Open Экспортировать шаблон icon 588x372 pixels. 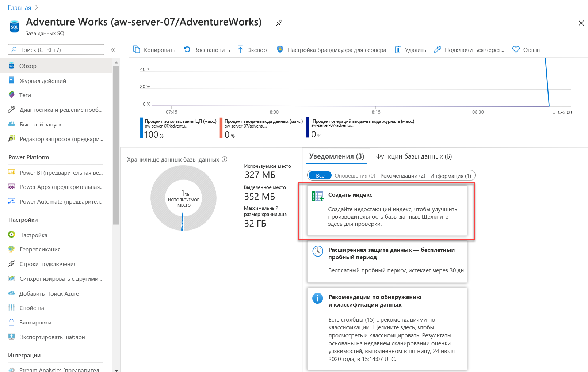point(12,337)
